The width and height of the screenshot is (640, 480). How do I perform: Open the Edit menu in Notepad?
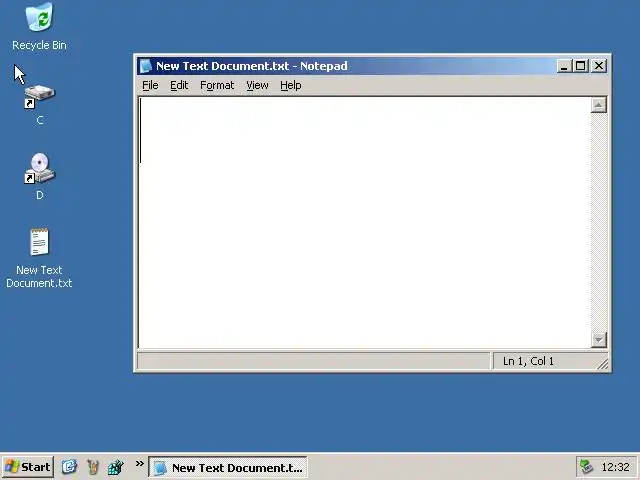pyautogui.click(x=179, y=85)
